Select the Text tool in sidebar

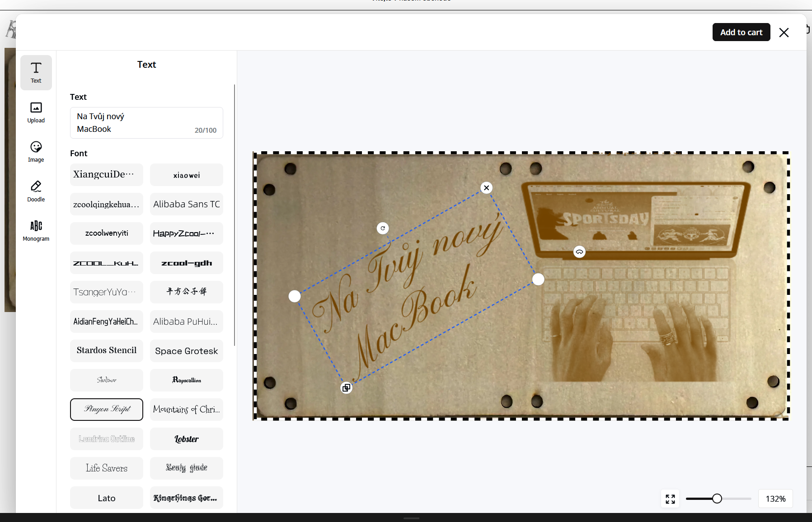point(36,73)
